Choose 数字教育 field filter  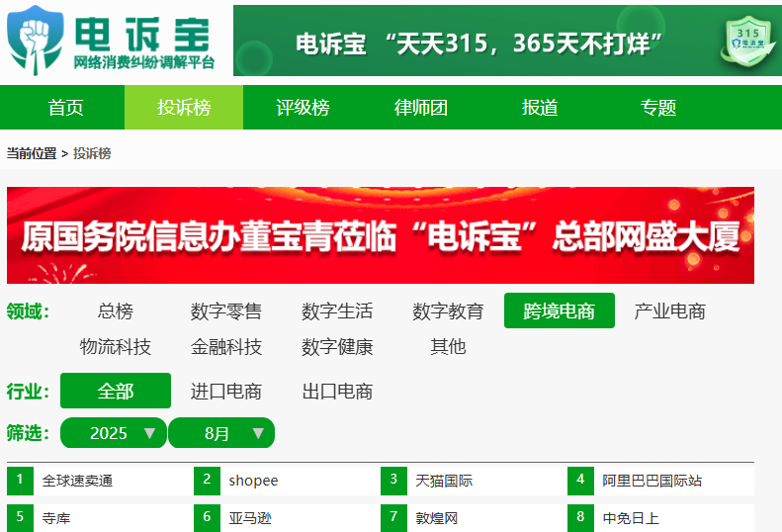click(x=448, y=310)
